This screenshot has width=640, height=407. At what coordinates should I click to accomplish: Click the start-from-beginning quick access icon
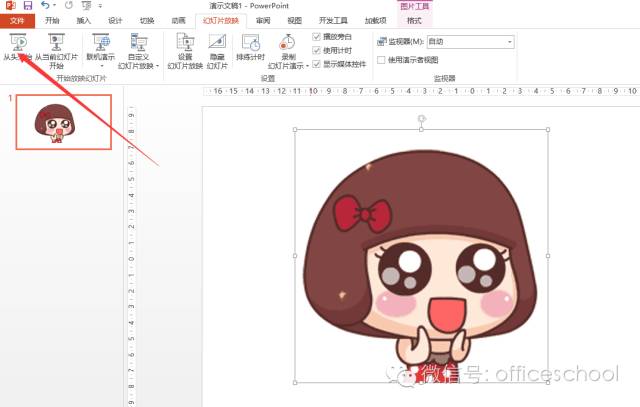(86, 5)
